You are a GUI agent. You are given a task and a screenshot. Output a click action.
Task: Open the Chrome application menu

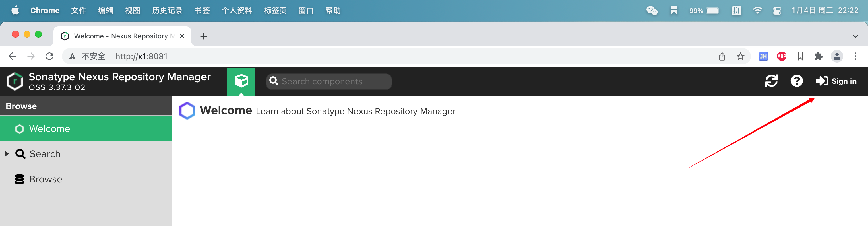pyautogui.click(x=45, y=10)
